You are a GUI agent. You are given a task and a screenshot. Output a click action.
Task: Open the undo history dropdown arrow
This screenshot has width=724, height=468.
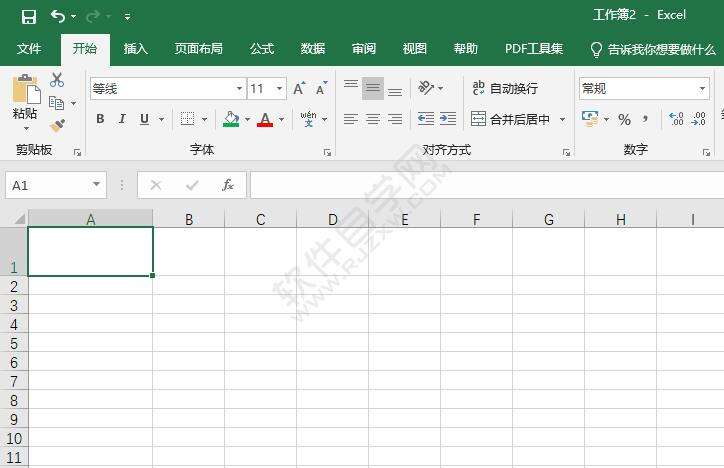[73, 17]
